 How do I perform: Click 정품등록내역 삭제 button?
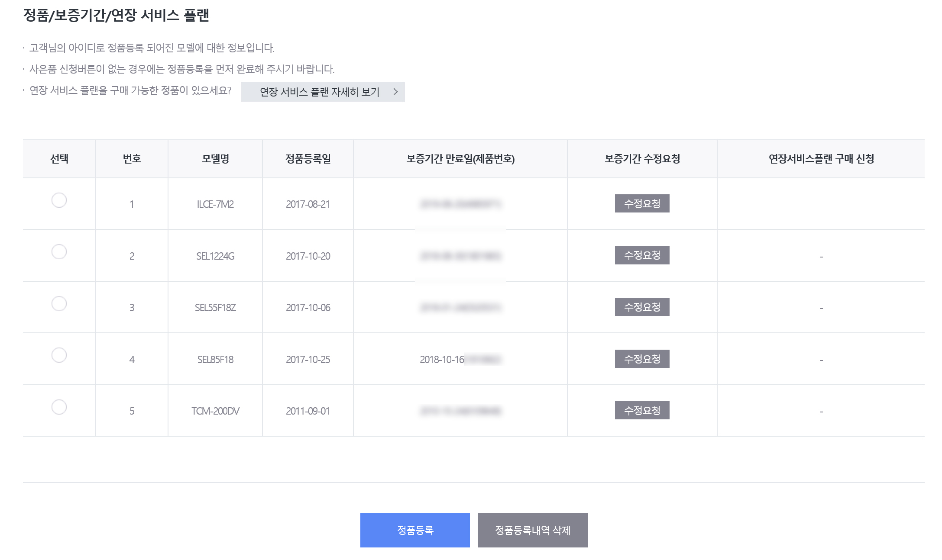click(532, 530)
